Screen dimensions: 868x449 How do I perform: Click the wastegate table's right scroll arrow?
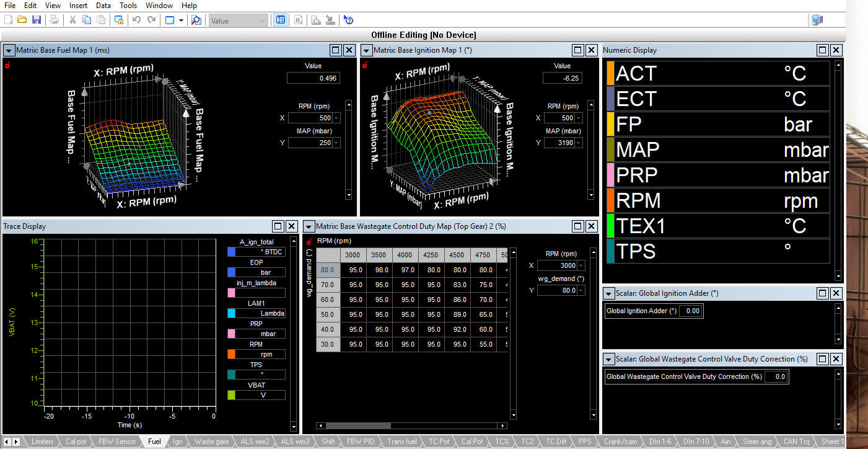point(502,426)
